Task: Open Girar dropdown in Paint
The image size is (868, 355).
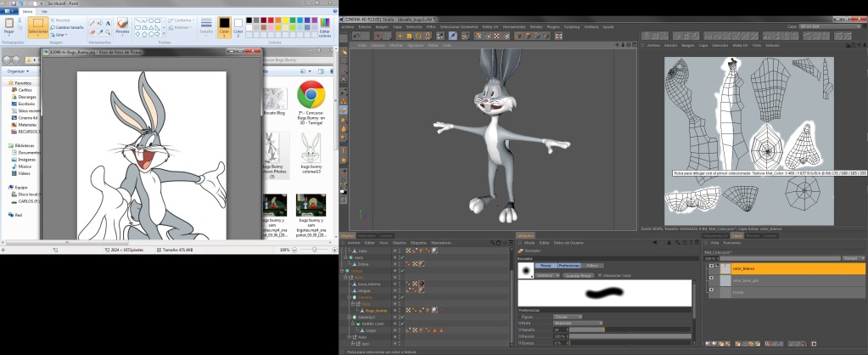Action: point(59,34)
